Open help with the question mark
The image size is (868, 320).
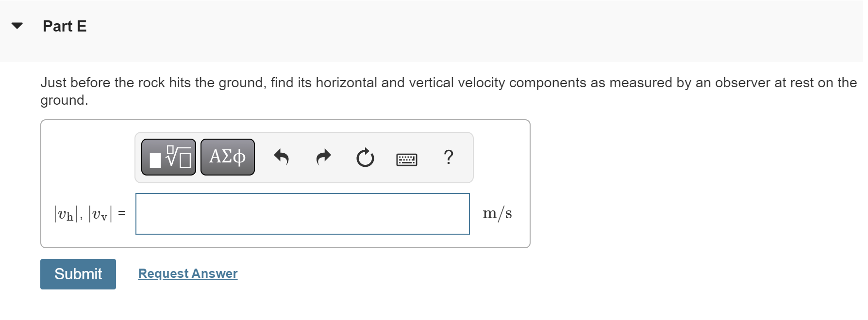point(449,157)
